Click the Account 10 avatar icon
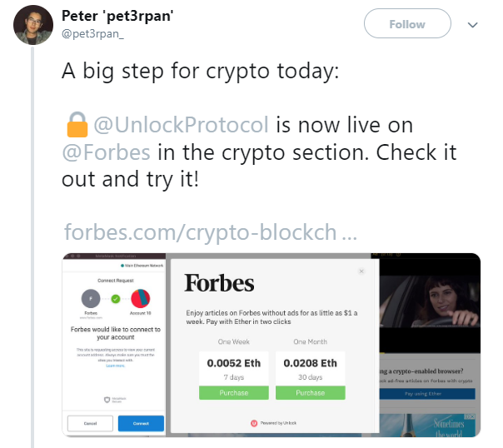503x448 pixels. point(141,298)
